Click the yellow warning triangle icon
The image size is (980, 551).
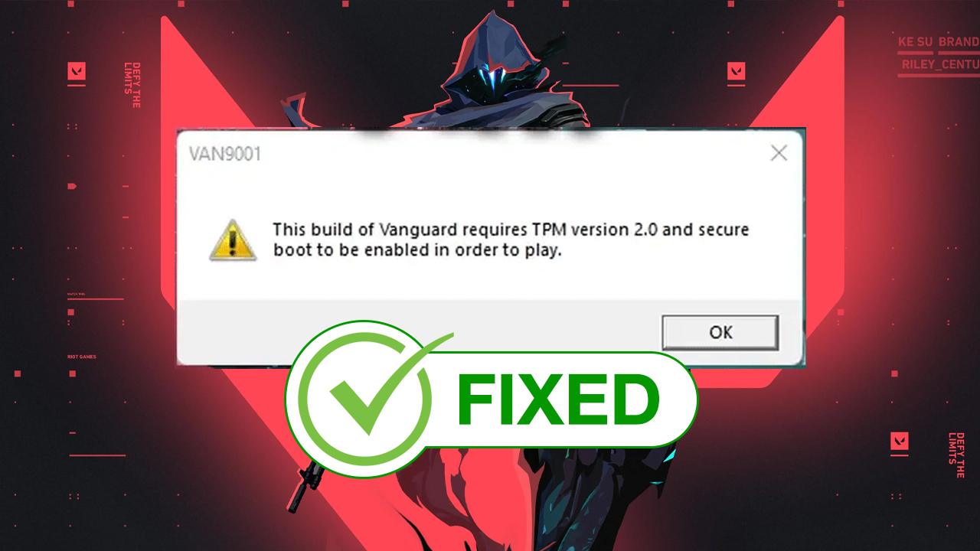click(233, 240)
